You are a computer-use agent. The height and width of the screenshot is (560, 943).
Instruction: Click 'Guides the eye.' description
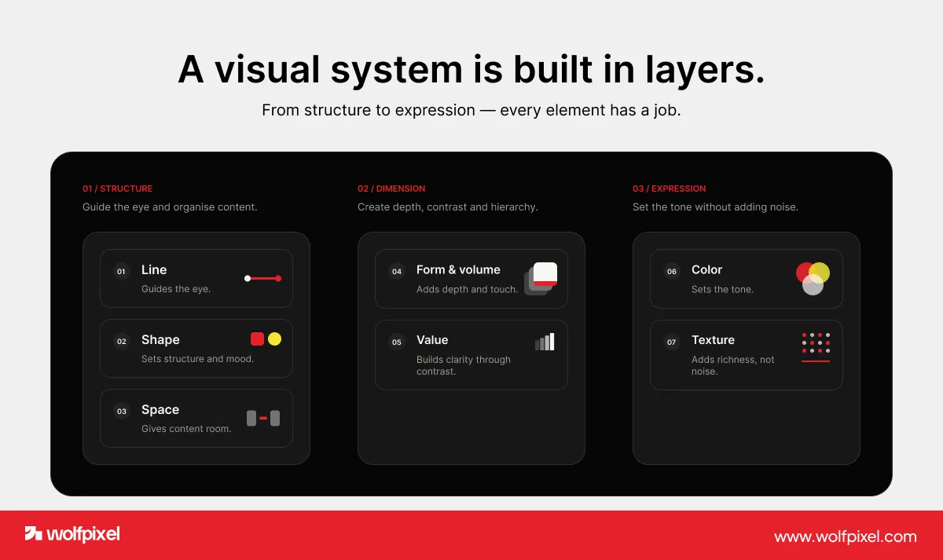176,289
